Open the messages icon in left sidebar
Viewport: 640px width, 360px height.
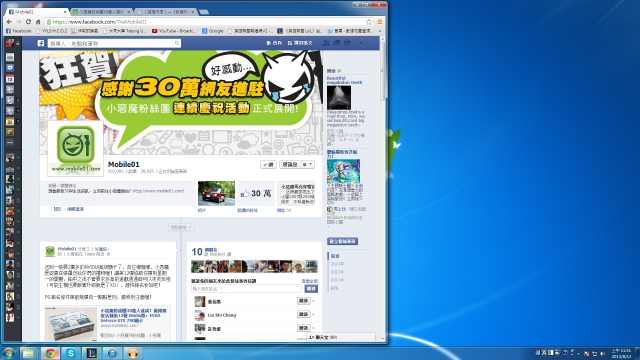point(10,68)
